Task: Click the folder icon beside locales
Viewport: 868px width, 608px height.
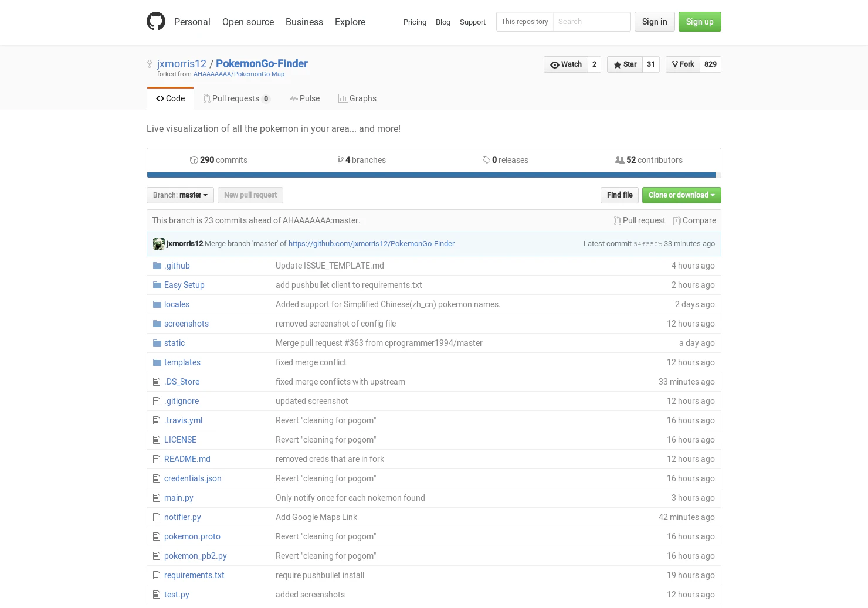Action: 157,304
